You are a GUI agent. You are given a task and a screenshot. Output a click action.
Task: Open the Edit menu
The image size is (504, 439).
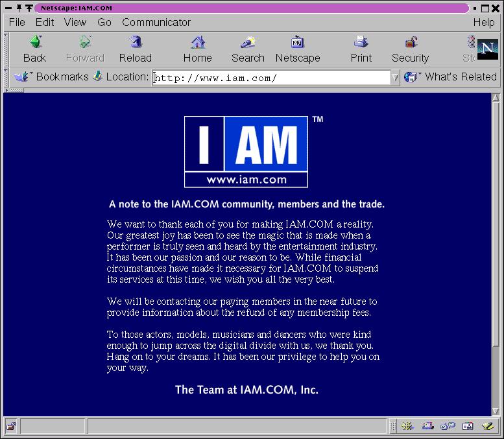[45, 22]
